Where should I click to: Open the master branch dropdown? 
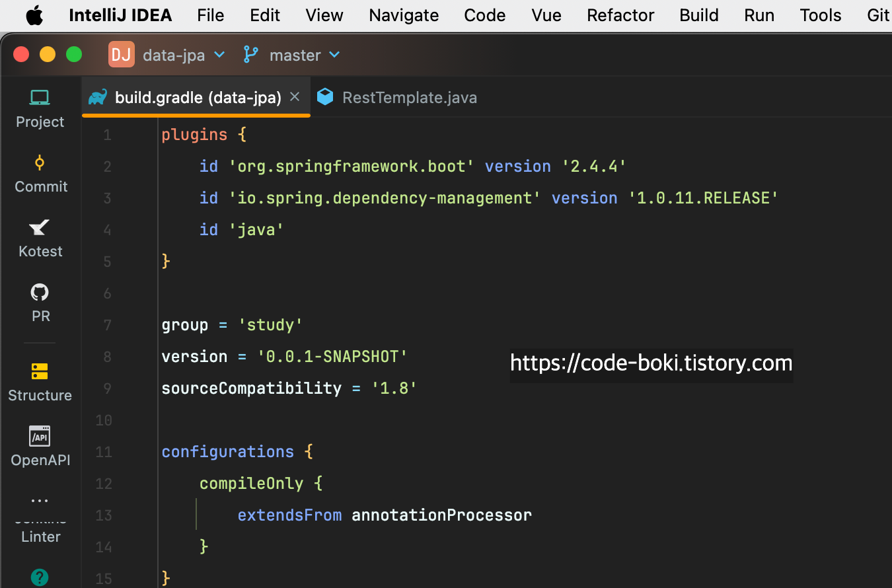[305, 55]
